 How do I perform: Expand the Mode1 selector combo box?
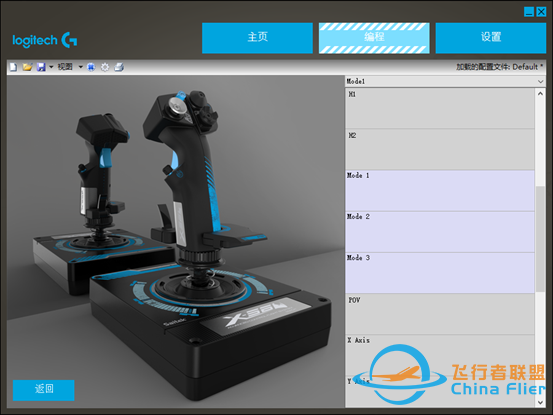click(x=445, y=81)
